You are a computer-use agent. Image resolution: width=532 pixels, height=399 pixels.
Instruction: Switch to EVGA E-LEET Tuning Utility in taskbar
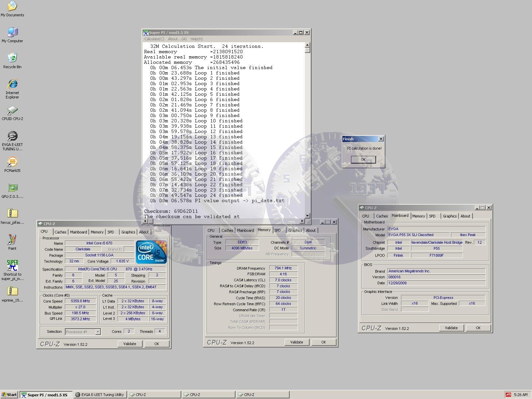click(x=100, y=395)
